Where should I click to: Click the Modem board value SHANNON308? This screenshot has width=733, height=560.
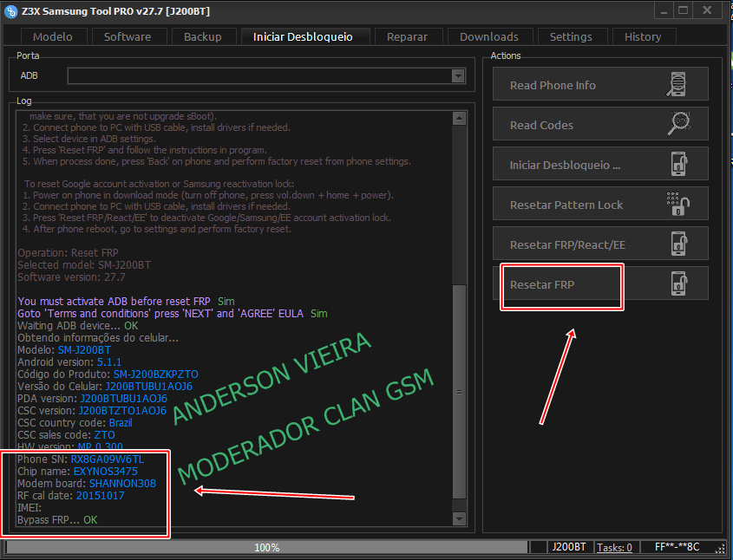pyautogui.click(x=122, y=484)
